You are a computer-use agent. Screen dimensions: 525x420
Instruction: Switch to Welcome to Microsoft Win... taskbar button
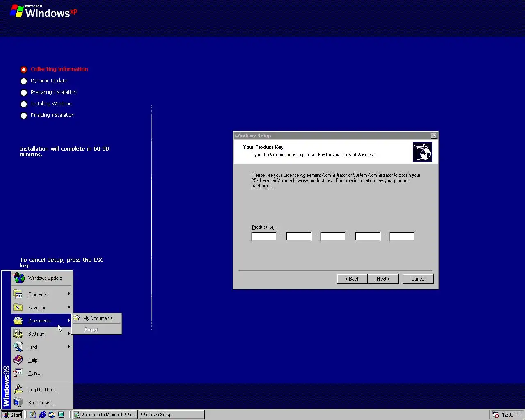tap(105, 415)
